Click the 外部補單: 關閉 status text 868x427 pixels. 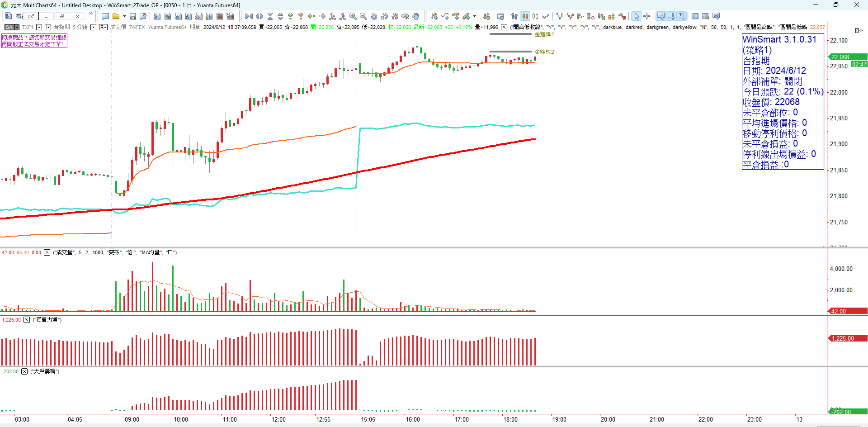coord(772,81)
